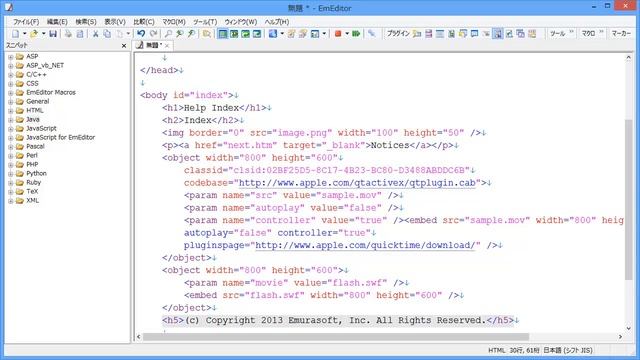640x360 pixels.
Task: Click the last plugin icon in the プラグイン toolbar
Action: click(532, 34)
